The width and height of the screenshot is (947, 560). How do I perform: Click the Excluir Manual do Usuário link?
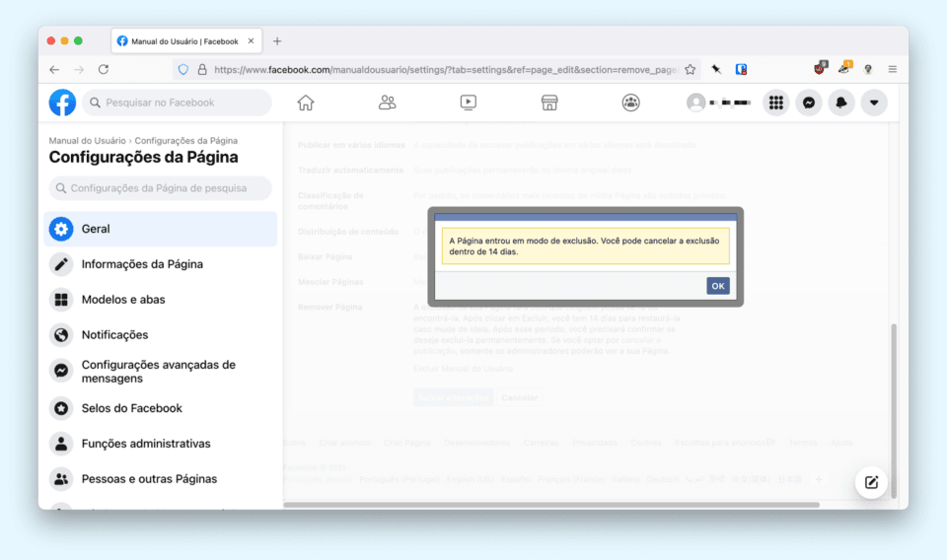(464, 369)
